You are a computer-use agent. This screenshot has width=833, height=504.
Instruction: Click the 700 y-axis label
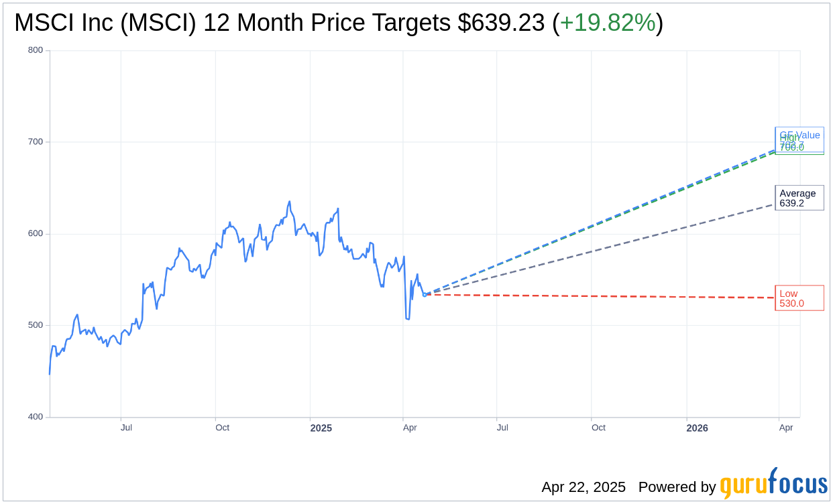pos(36,142)
